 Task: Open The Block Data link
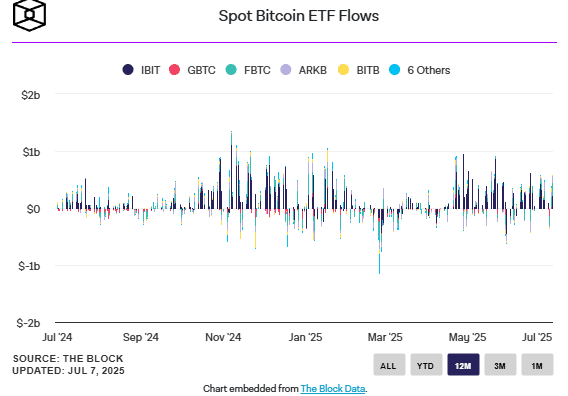pyautogui.click(x=333, y=389)
